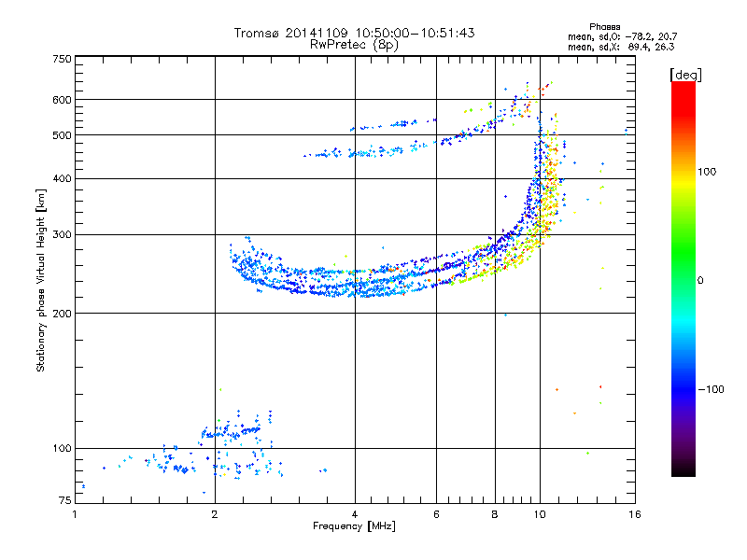
Task: Click the colorbar tick label '0'
Action: coord(700,280)
